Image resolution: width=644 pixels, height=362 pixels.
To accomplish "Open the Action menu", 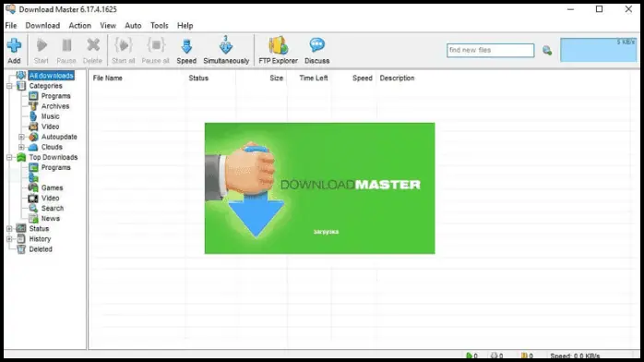I will point(79,26).
